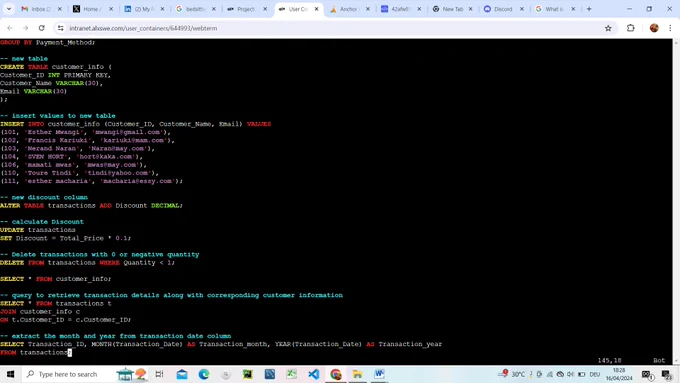
Task: Switch to the 42afwll tab
Action: coord(401,9)
